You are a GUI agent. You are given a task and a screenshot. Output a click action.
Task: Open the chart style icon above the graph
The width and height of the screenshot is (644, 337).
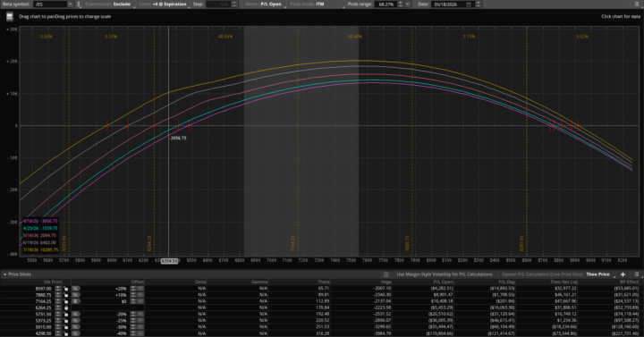10,17
